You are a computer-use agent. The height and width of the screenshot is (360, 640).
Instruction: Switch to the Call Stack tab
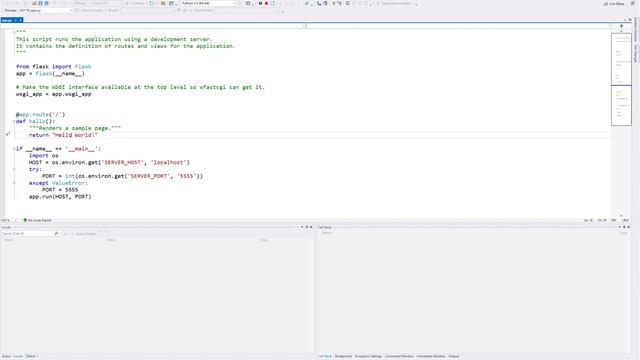(325, 356)
